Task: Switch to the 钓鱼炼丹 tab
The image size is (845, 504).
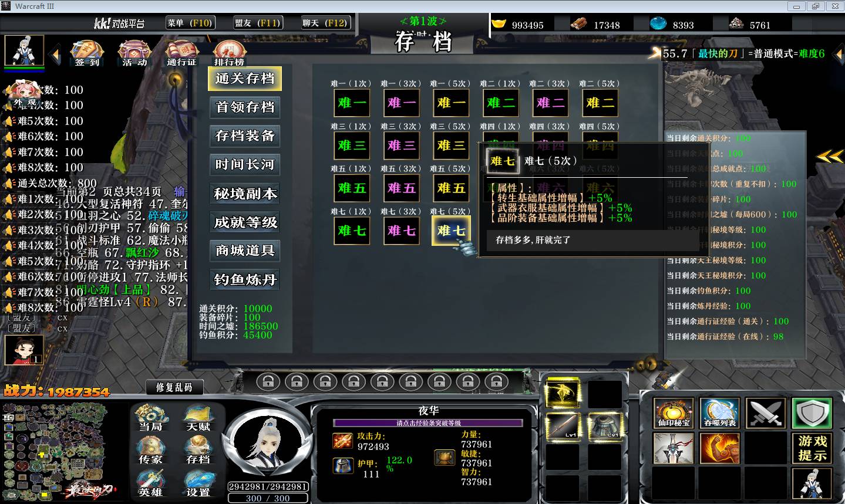Action: (245, 279)
